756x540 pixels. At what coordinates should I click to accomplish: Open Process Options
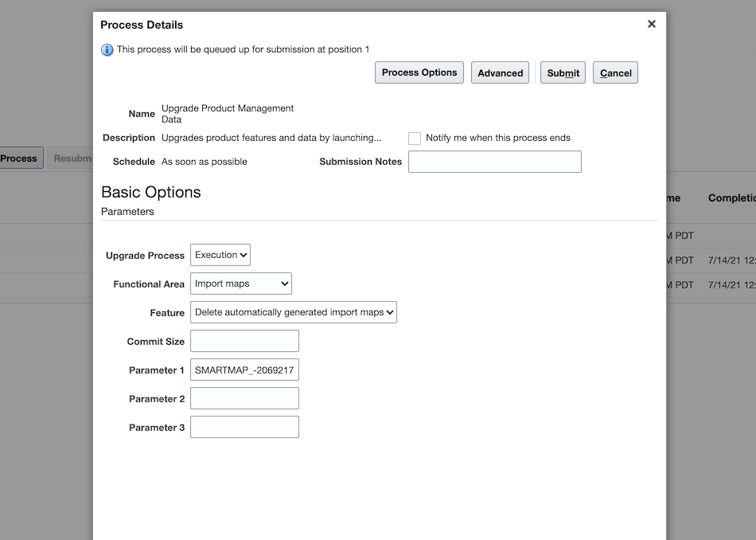coord(419,72)
